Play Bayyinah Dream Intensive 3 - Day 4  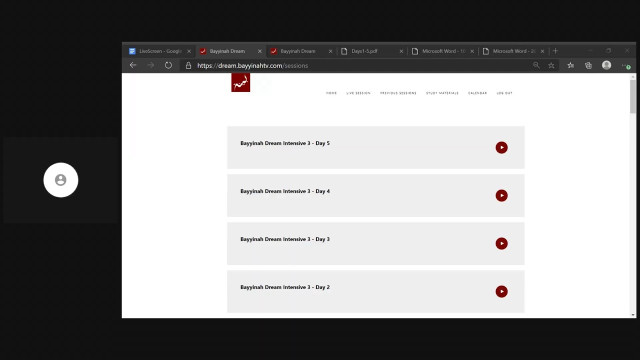click(x=502, y=196)
